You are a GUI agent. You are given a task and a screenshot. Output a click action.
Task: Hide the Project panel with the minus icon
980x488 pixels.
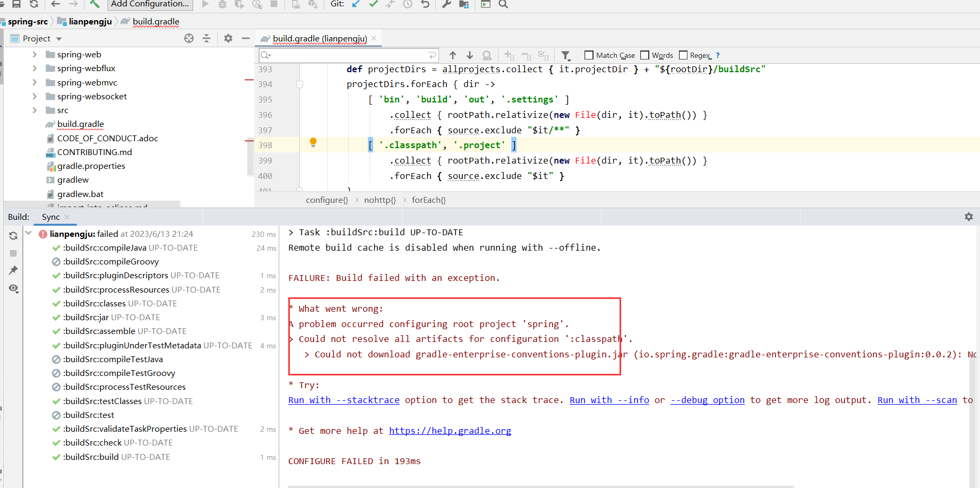click(x=245, y=38)
